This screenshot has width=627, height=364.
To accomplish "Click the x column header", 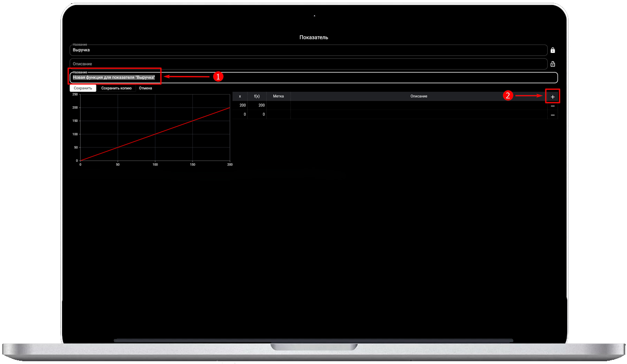I will [240, 96].
